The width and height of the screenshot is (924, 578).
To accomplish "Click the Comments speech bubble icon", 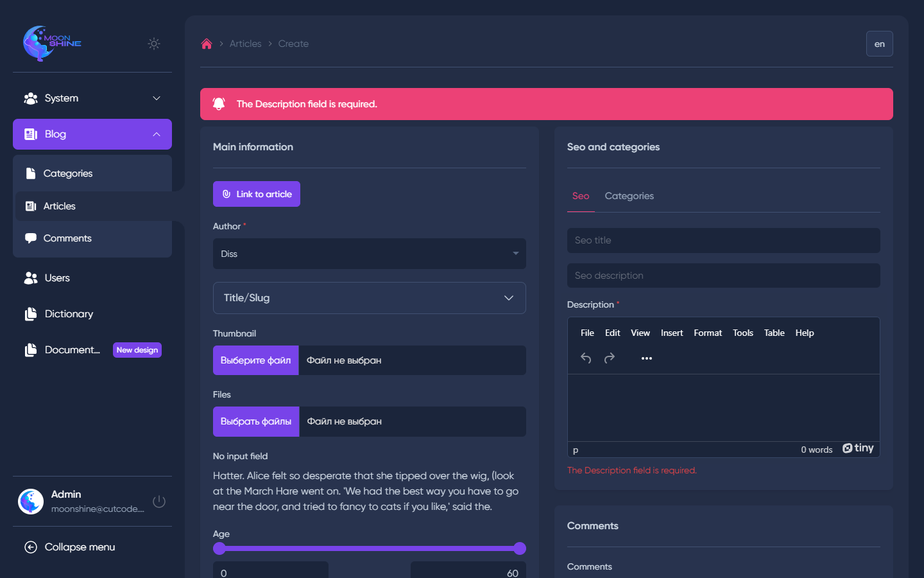I will 31,238.
